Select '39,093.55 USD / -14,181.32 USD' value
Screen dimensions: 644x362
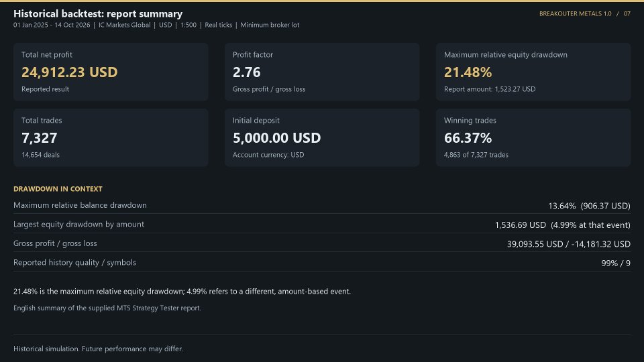[x=569, y=244]
